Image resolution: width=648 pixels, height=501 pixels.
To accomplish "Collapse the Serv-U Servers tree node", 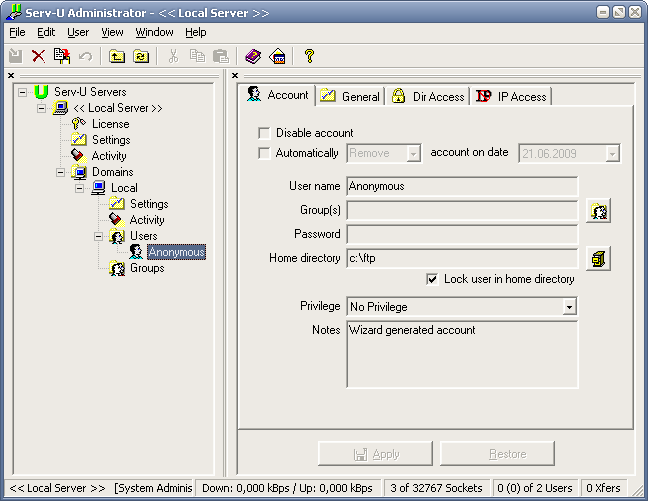I will (x=22, y=92).
